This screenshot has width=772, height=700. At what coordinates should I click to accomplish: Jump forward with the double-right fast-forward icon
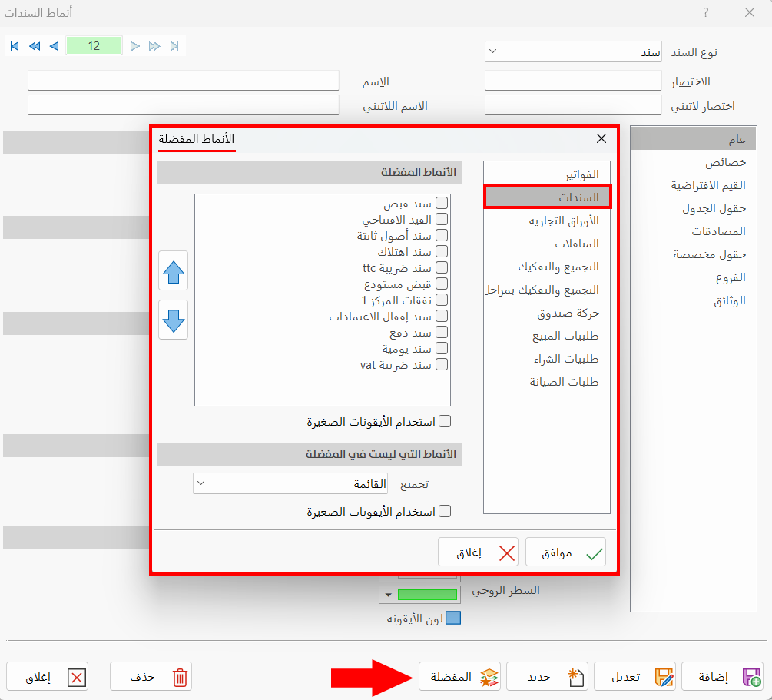pyautogui.click(x=154, y=46)
